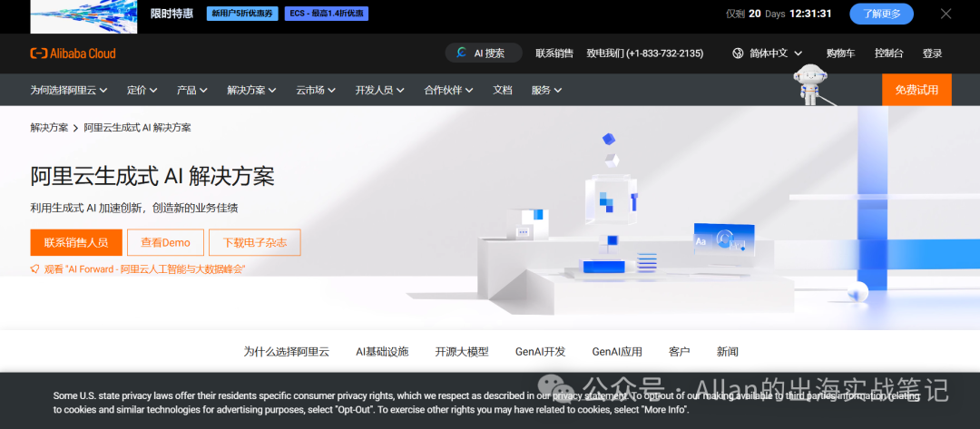Open the 文档 menu item

pos(503,90)
